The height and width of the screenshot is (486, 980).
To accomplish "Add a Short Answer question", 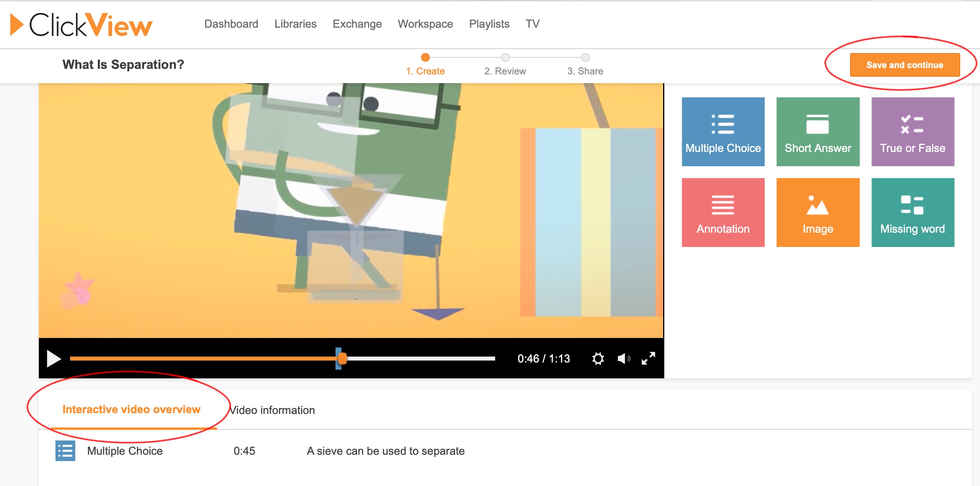I will point(818,132).
